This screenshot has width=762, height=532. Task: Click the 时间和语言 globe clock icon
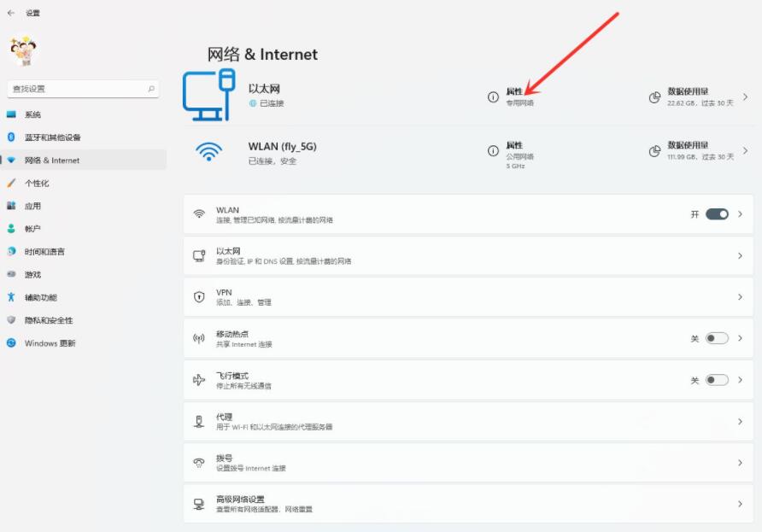pyautogui.click(x=12, y=251)
